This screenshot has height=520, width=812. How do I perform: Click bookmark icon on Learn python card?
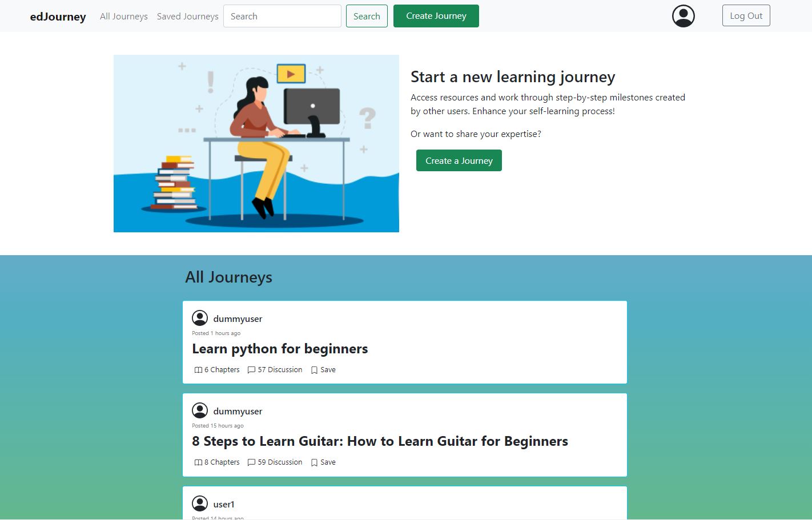click(x=314, y=370)
